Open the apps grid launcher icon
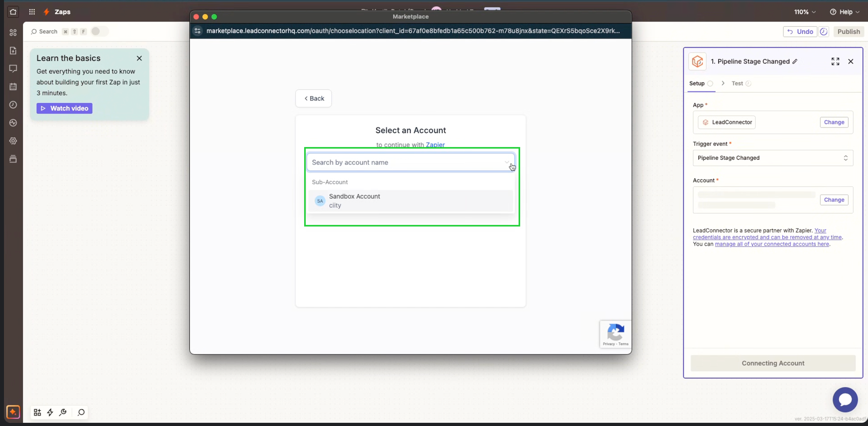Image resolution: width=868 pixels, height=426 pixels. 32,12
